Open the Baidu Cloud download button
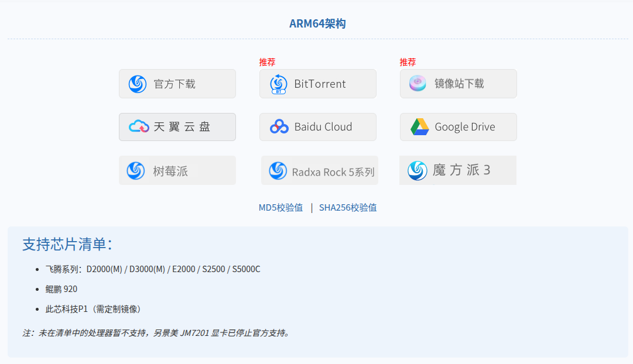 318,127
